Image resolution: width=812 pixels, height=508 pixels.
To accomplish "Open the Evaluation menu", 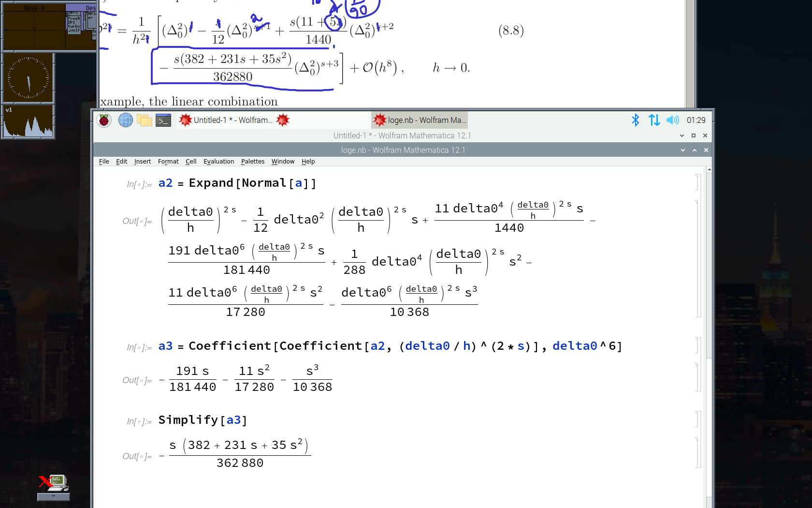I will [218, 162].
